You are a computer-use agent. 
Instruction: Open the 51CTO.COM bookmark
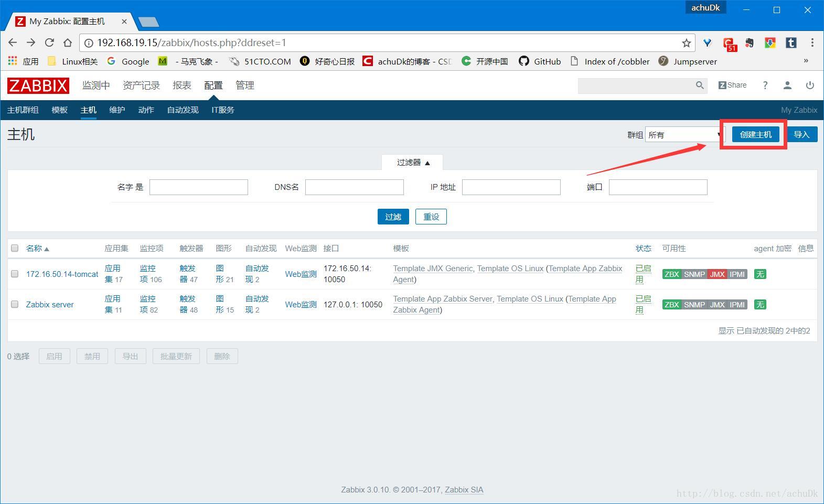[260, 61]
